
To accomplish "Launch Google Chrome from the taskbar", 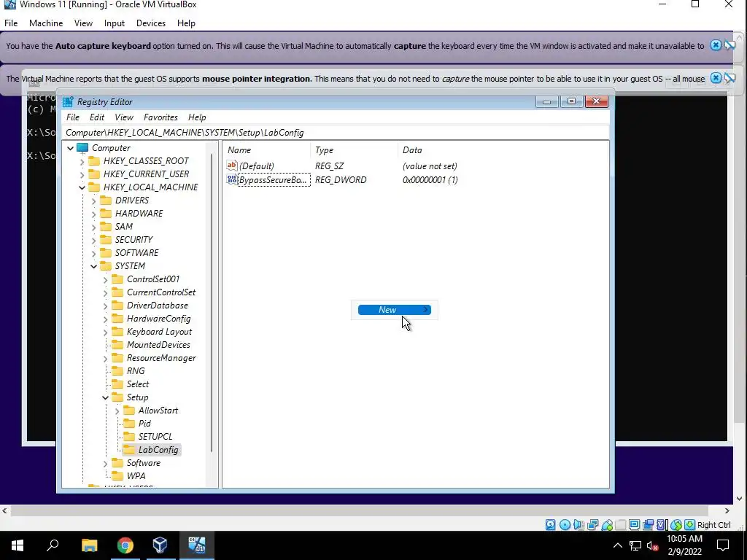I will [125, 545].
